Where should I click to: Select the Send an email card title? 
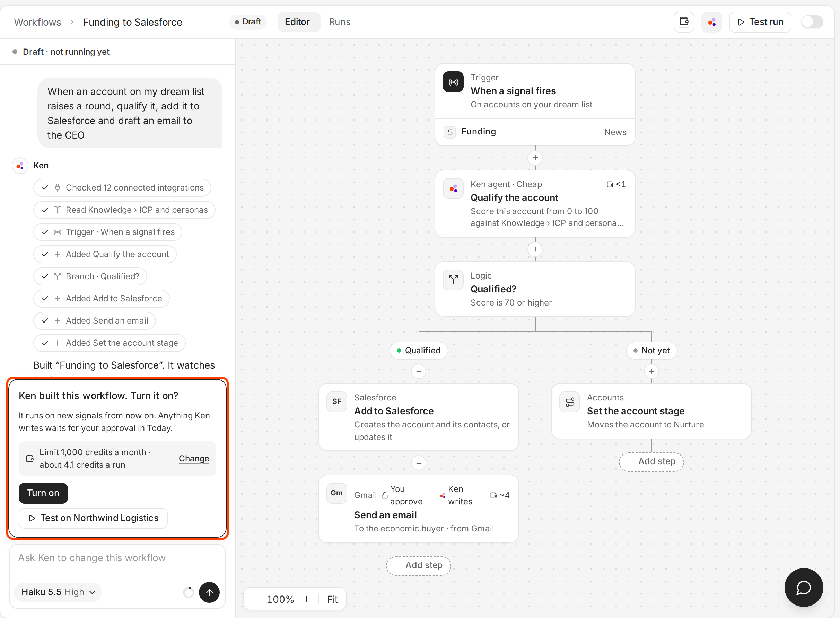point(385,515)
